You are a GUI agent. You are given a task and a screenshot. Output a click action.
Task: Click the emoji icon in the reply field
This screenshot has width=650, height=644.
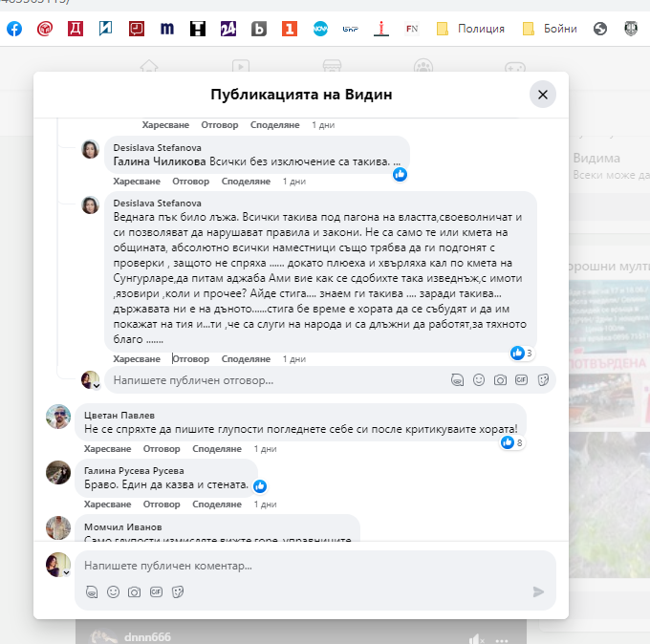478,380
